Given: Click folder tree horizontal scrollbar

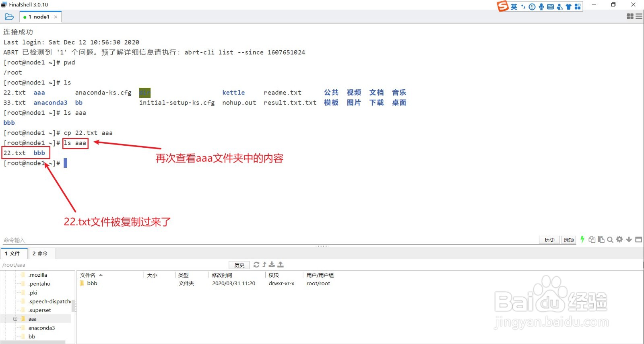Looking at the screenshot, I should click(33, 342).
